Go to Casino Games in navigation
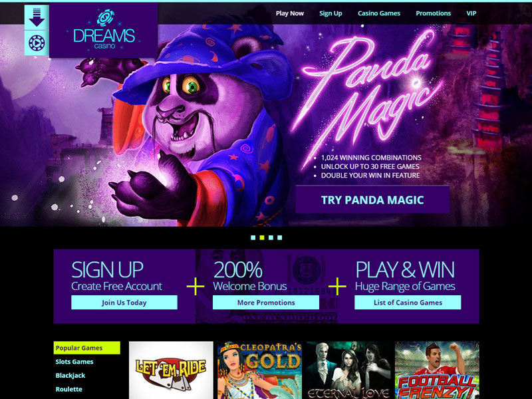Viewport: 532px width, 399px height. (379, 13)
